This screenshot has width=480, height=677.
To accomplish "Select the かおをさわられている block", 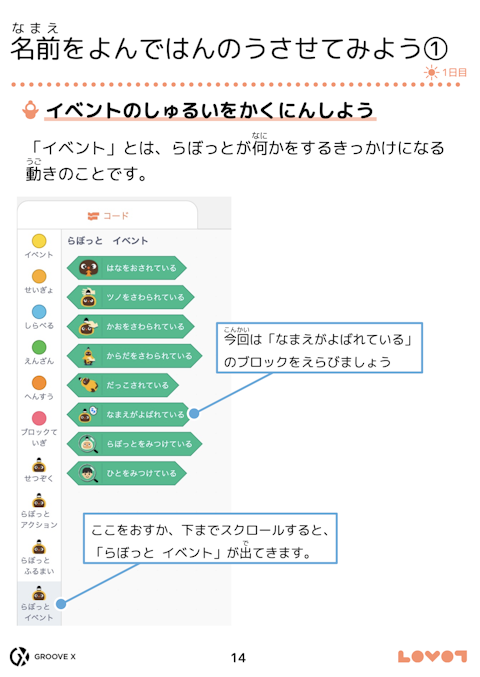I will [130, 326].
